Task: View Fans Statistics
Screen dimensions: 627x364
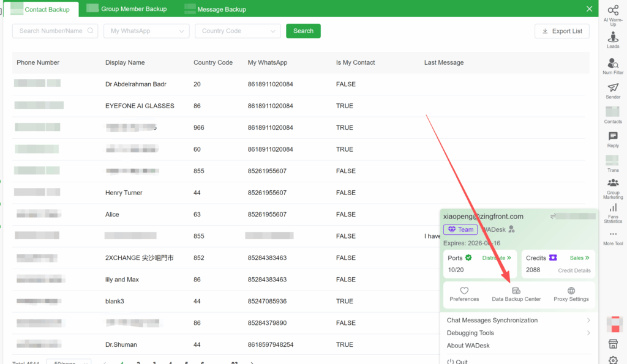Action: tap(613, 211)
